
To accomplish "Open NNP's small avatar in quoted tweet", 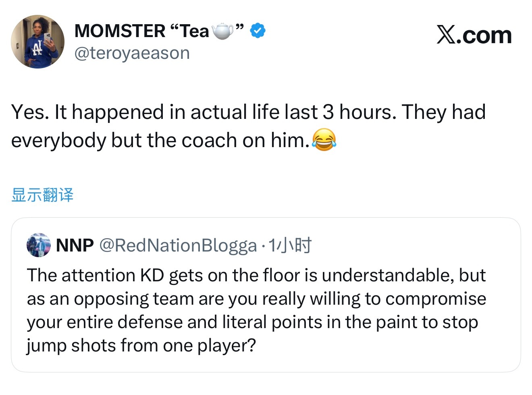I will pyautogui.click(x=38, y=245).
